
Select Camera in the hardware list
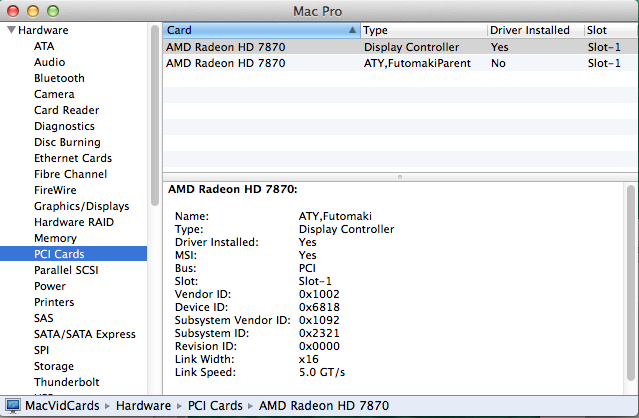[x=54, y=94]
